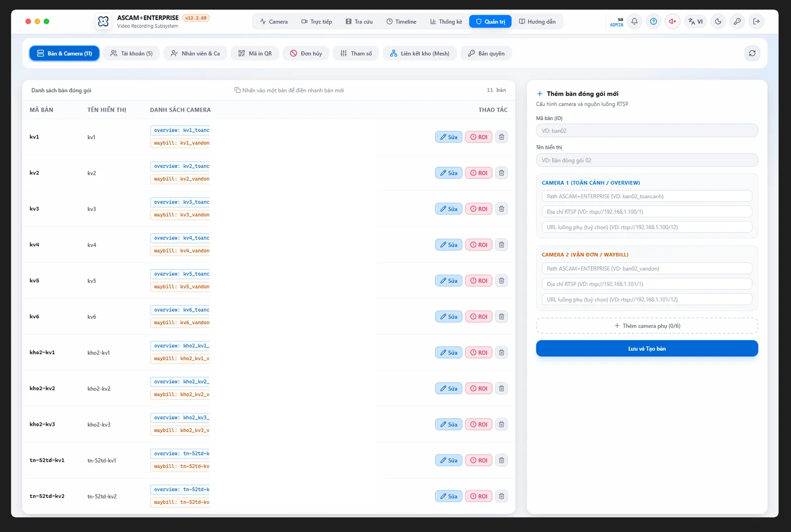Delete tn-52td-kv2 with trash icon

(501, 496)
